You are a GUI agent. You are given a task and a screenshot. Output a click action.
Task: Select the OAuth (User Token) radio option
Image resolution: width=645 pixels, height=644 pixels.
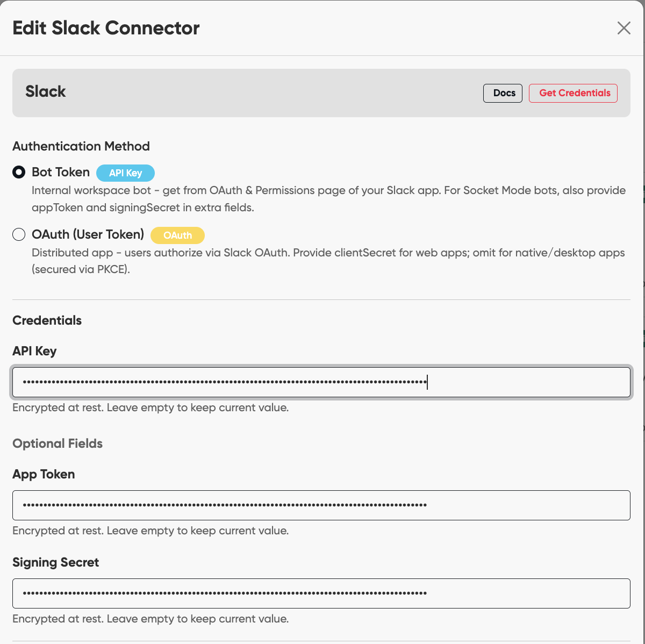pyautogui.click(x=19, y=234)
